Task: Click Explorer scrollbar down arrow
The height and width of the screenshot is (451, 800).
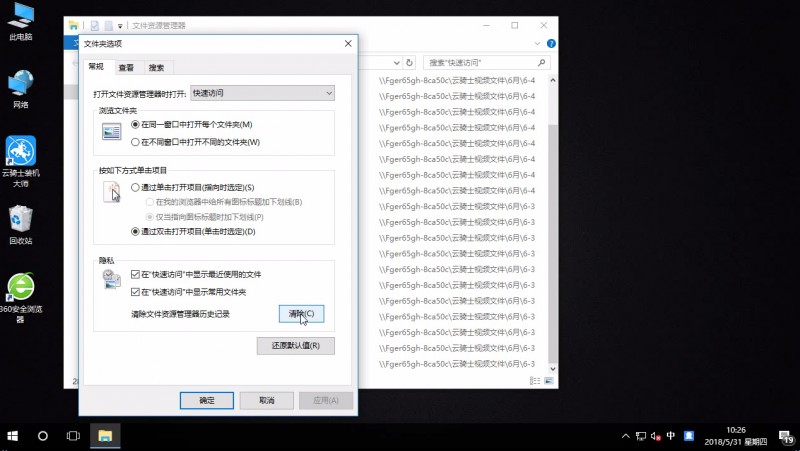Action: click(553, 369)
